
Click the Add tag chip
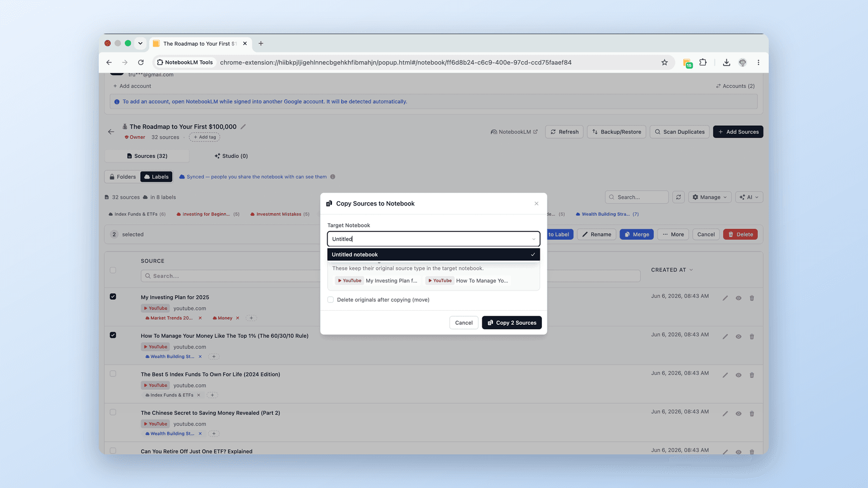pos(205,137)
